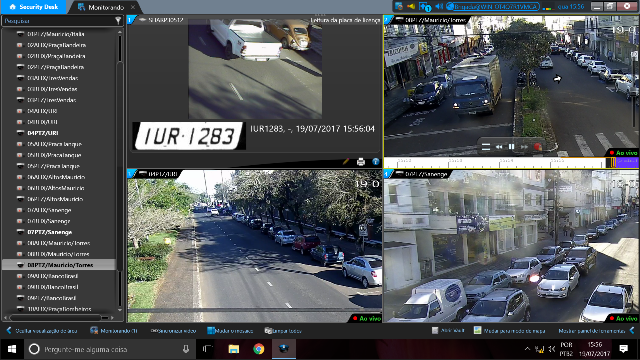Open the tile menu icon in playback controls

pyautogui.click(x=486, y=147)
